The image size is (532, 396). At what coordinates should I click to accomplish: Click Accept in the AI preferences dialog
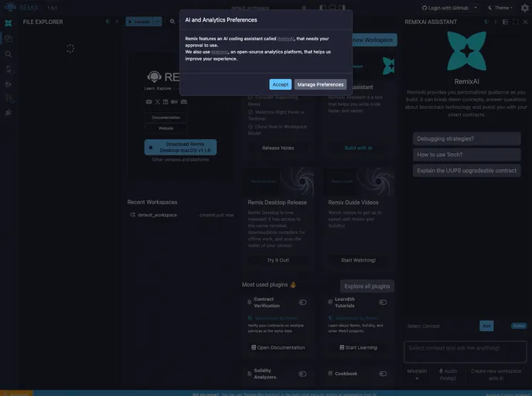click(x=280, y=84)
